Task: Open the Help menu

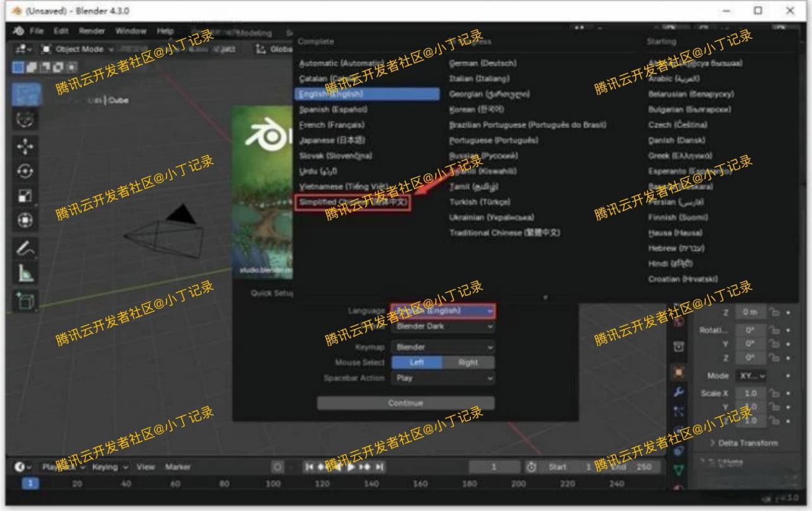Action: [165, 32]
